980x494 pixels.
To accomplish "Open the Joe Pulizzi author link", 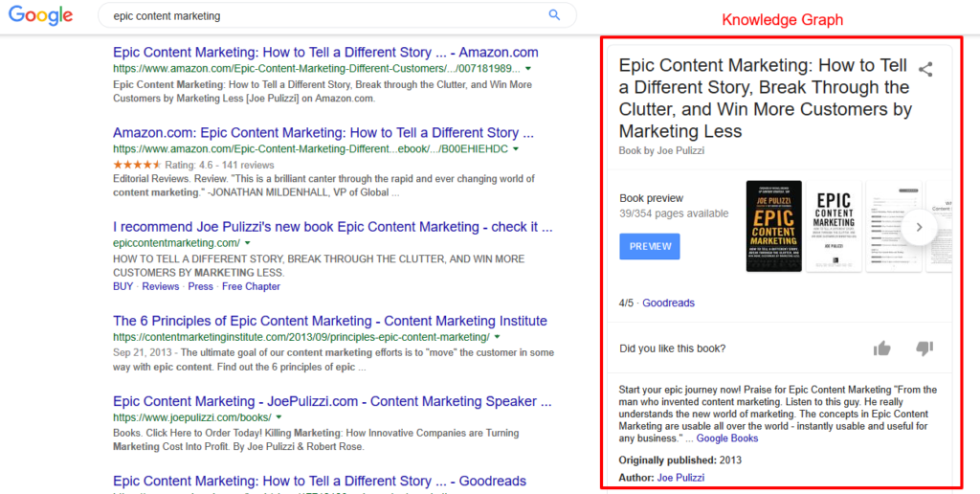I will [680, 477].
